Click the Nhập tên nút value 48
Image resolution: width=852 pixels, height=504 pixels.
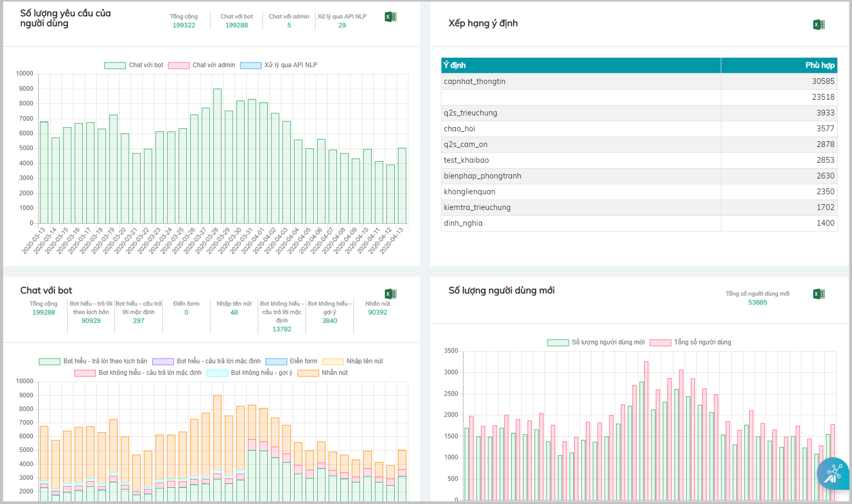point(234,312)
